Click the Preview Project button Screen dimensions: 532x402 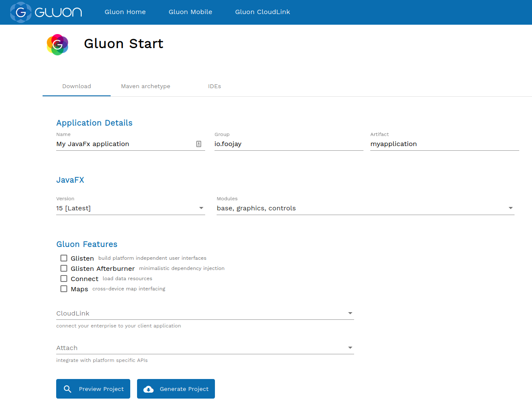click(93, 389)
